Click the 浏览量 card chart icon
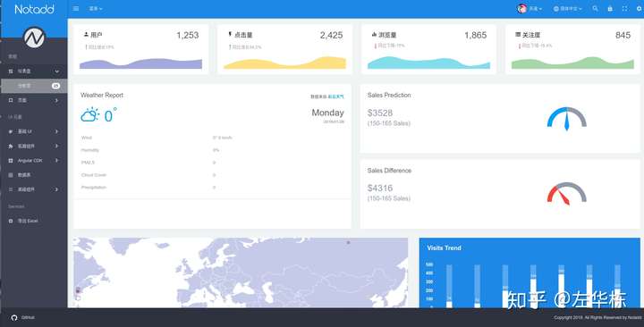Screen dimensions: 644x327 (x=374, y=35)
